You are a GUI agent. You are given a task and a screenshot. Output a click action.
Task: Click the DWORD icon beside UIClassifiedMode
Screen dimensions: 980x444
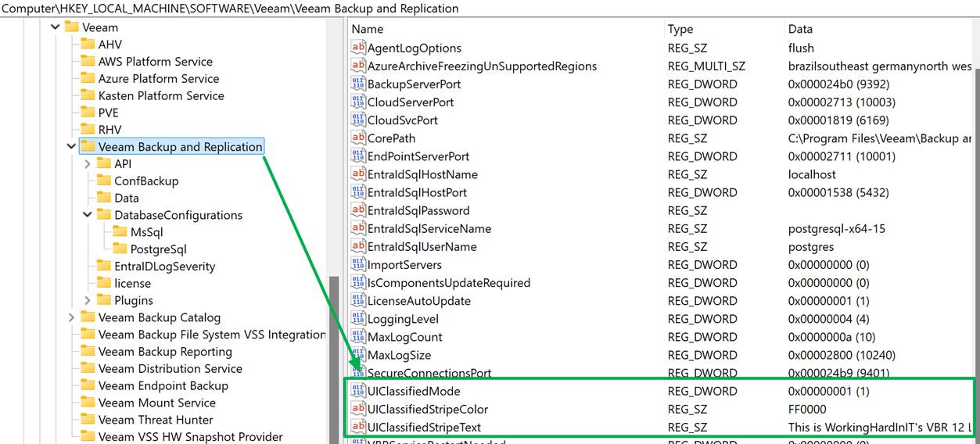(358, 392)
